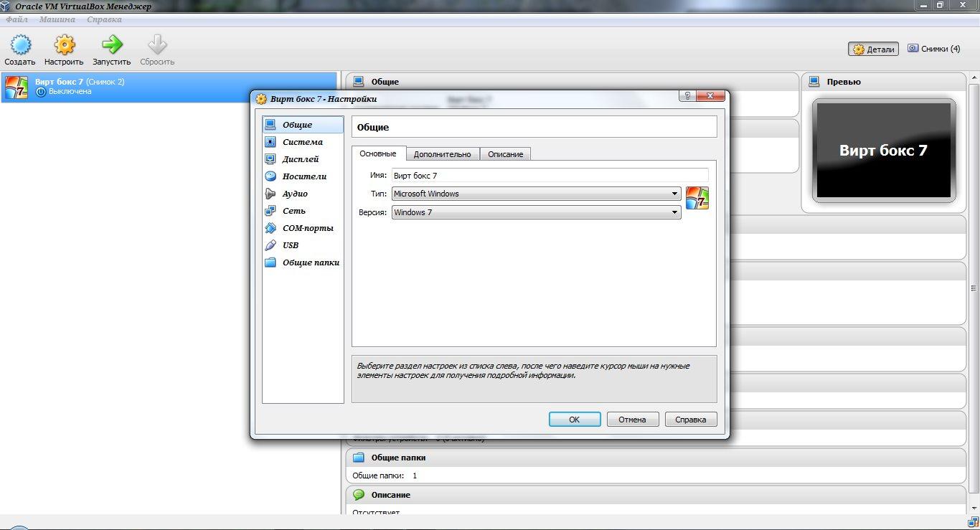Screen dimensions: 980x530
Task: Open the Аудио speaker icon in sidebar
Action: [270, 194]
